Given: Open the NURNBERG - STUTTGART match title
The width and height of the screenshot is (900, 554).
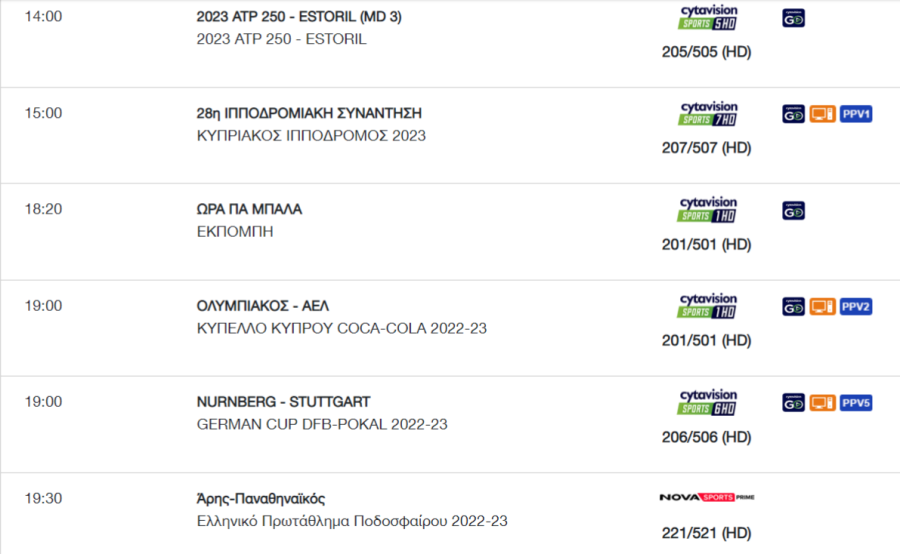Looking at the screenshot, I should click(284, 402).
